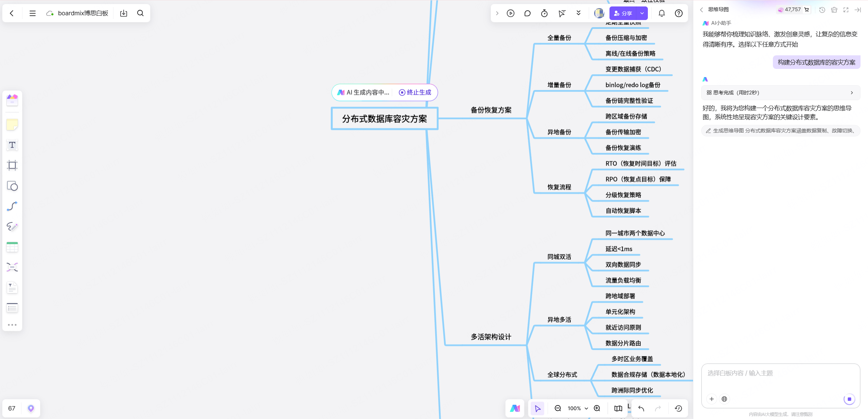
Task: Open AI chat history clock icon
Action: coord(822,10)
